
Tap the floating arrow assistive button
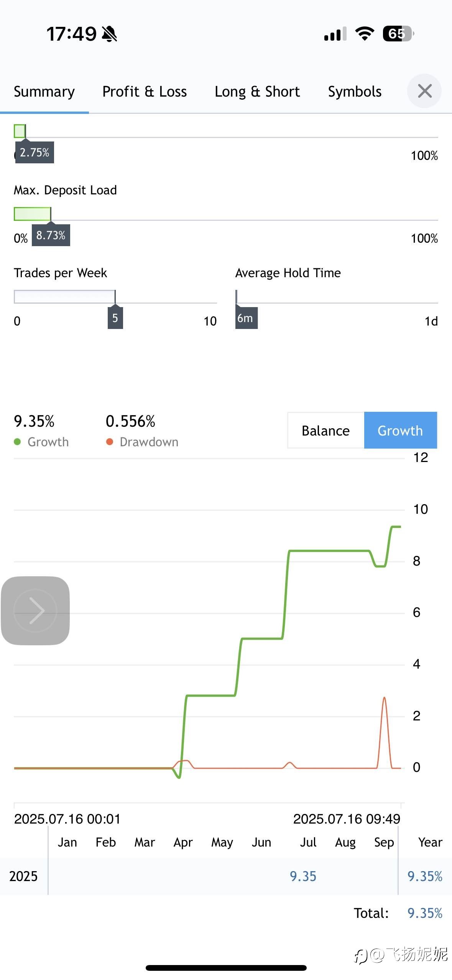[x=35, y=611]
